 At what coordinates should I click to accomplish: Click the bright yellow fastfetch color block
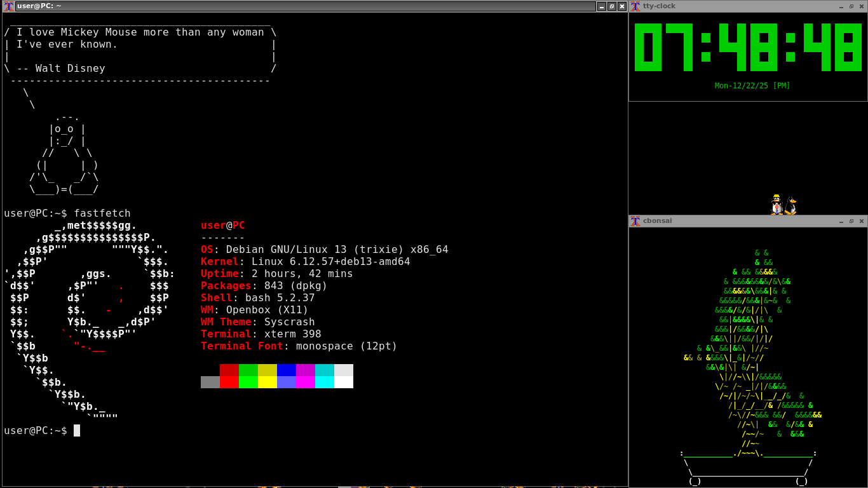coord(268,382)
